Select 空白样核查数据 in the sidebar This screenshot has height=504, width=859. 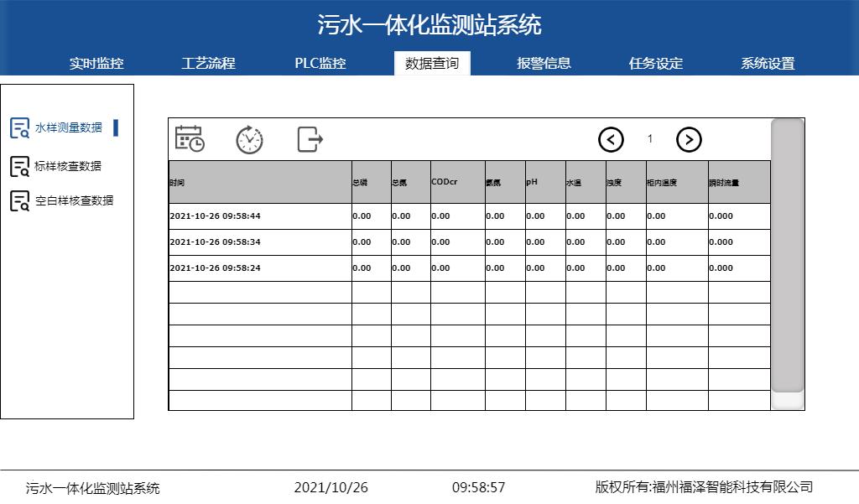[x=74, y=201]
